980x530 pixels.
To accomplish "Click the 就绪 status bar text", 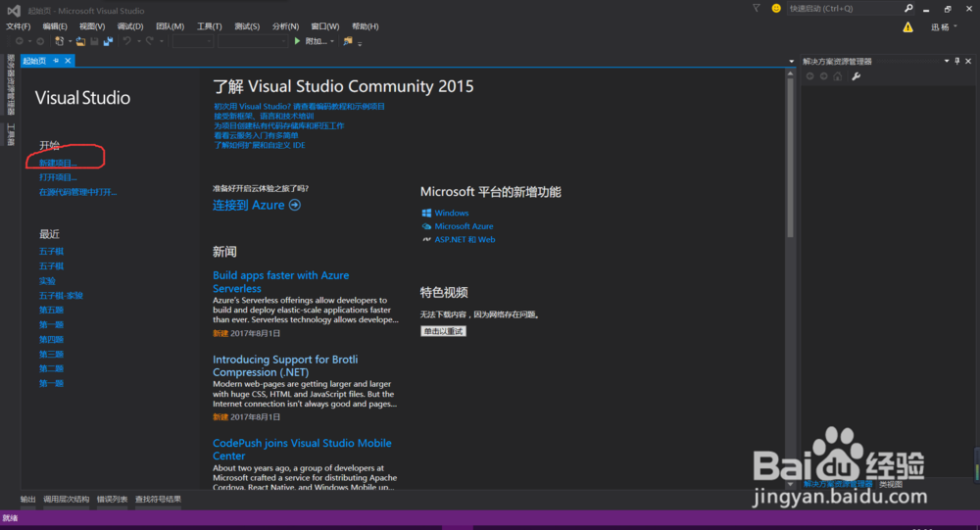I will pyautogui.click(x=10, y=518).
